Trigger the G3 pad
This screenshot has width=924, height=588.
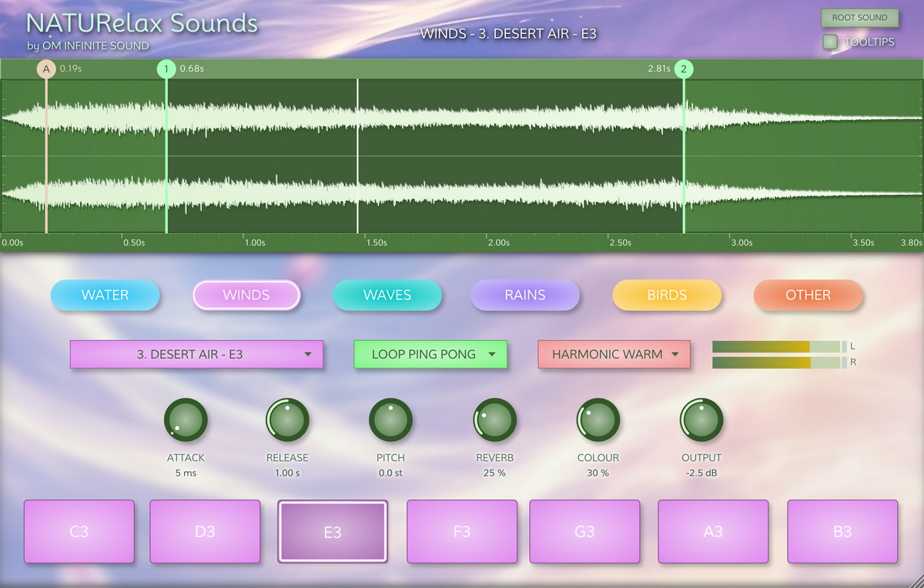(x=585, y=532)
